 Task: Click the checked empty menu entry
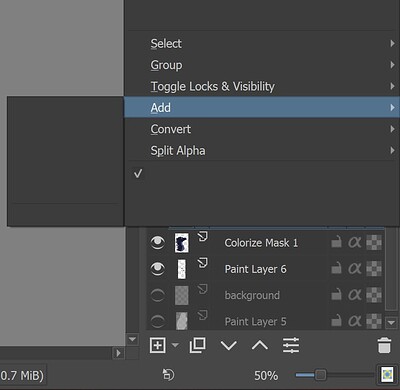262,174
